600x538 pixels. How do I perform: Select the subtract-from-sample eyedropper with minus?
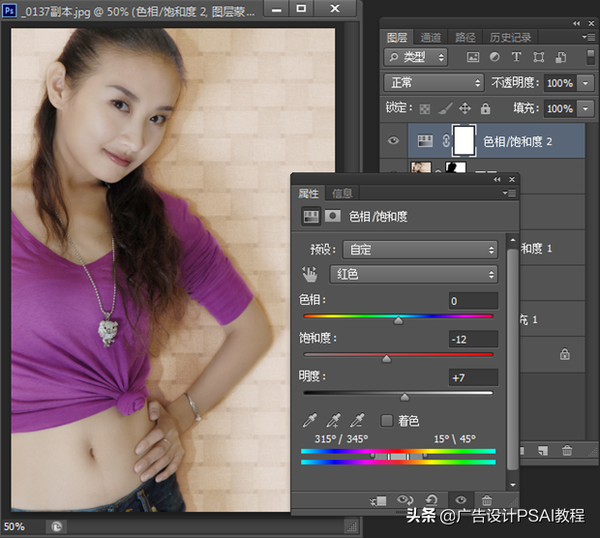coord(359,420)
